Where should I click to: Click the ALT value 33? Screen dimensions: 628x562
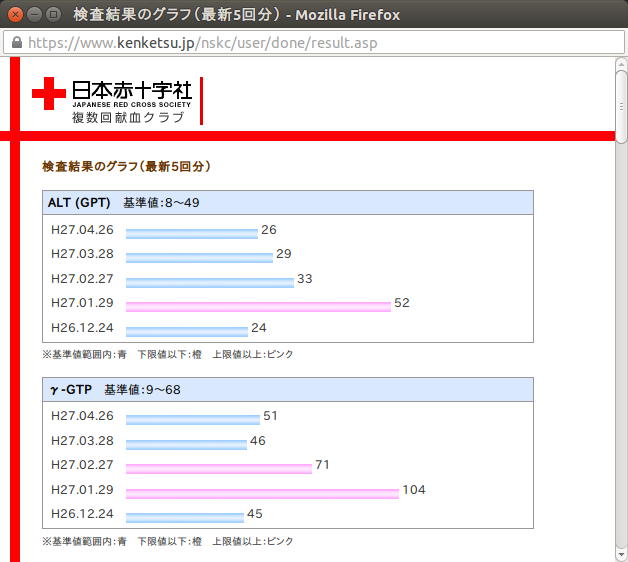pyautogui.click(x=305, y=279)
